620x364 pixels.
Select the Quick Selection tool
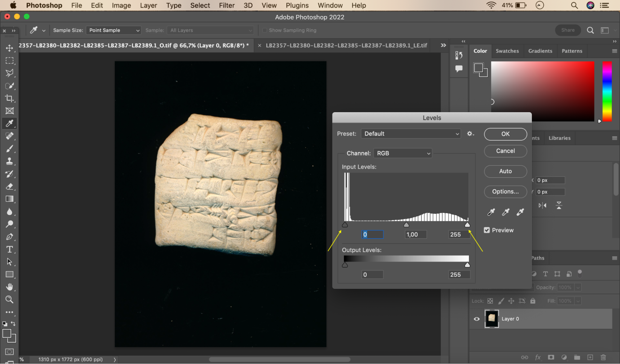tap(9, 86)
